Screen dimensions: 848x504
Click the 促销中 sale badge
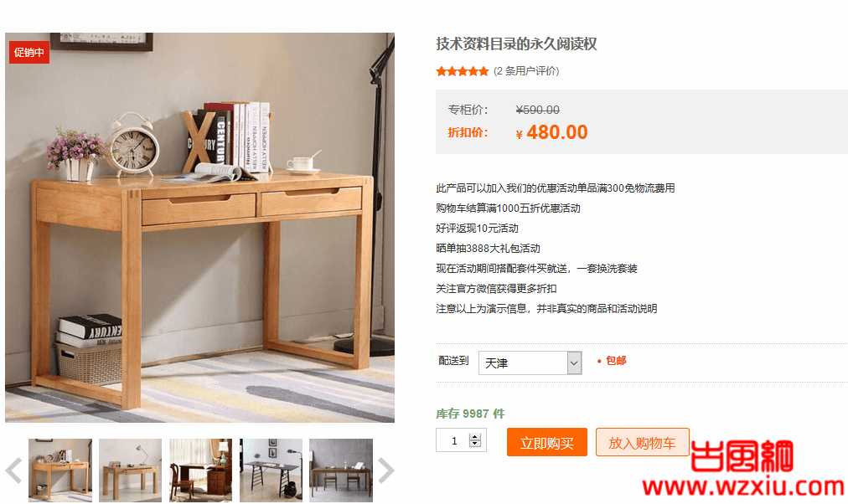[x=29, y=53]
